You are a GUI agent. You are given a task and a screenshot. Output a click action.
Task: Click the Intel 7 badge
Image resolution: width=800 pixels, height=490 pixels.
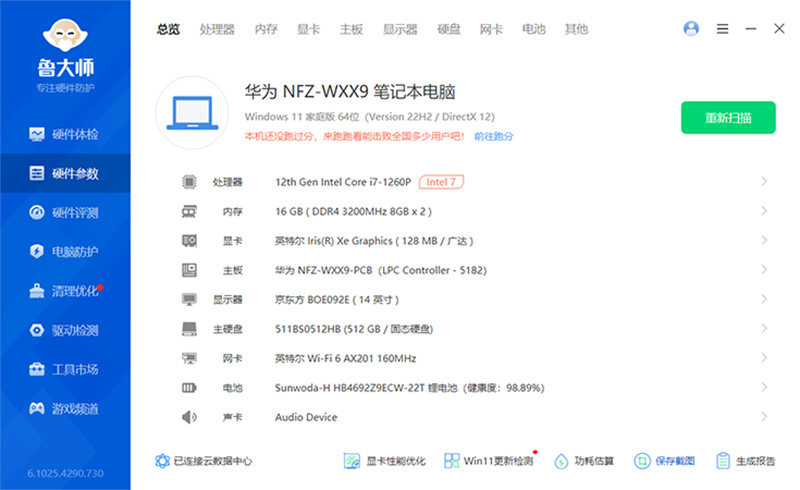click(441, 182)
